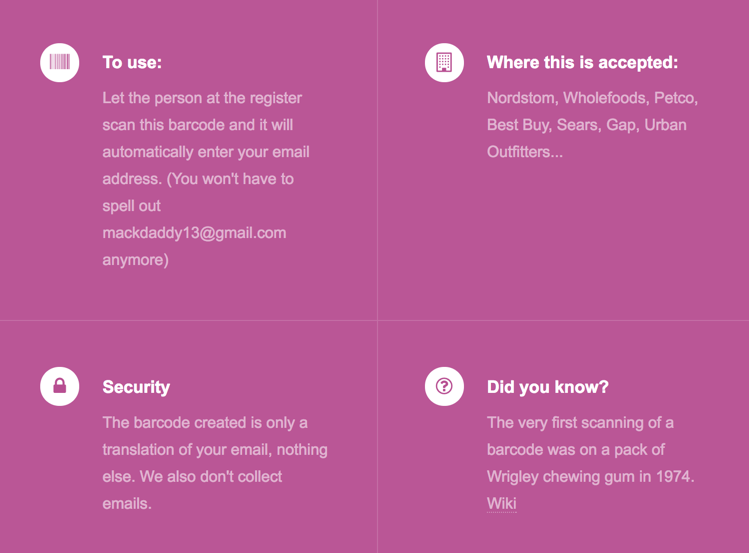This screenshot has width=749, height=553.
Task: Click the mackdaddy13@gmail.com email text
Action: pyautogui.click(x=194, y=233)
